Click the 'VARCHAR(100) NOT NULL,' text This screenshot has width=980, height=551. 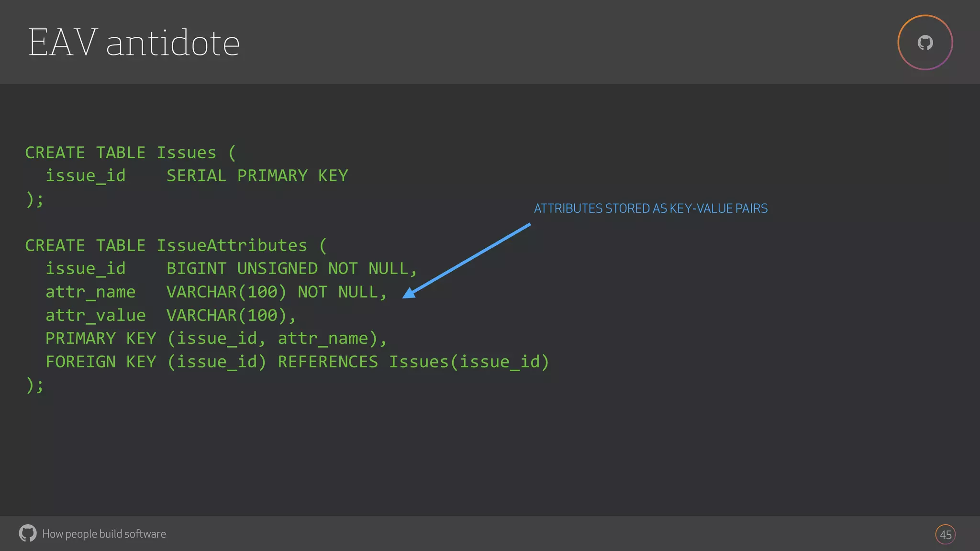(276, 292)
